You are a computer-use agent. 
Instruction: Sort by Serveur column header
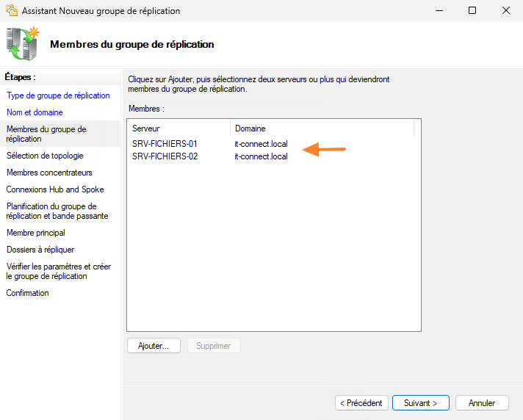pyautogui.click(x=178, y=128)
